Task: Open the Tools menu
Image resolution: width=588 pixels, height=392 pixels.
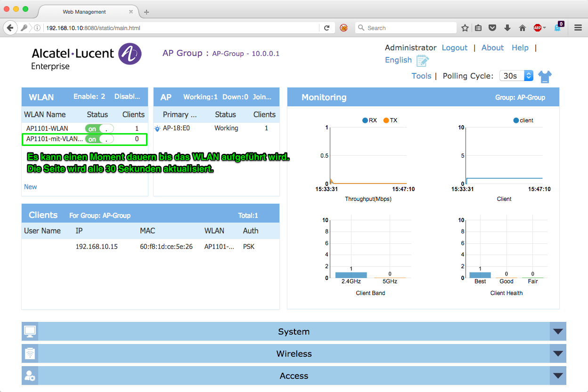Action: click(x=421, y=76)
